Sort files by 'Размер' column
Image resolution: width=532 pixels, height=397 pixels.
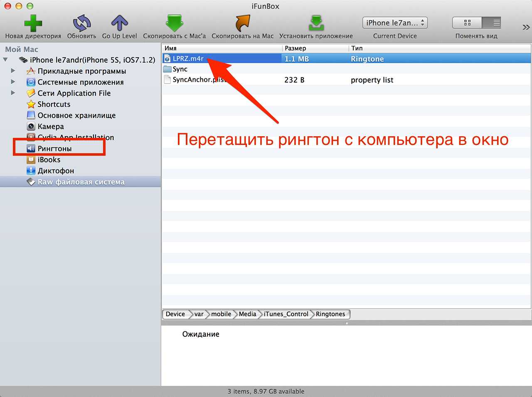315,48
